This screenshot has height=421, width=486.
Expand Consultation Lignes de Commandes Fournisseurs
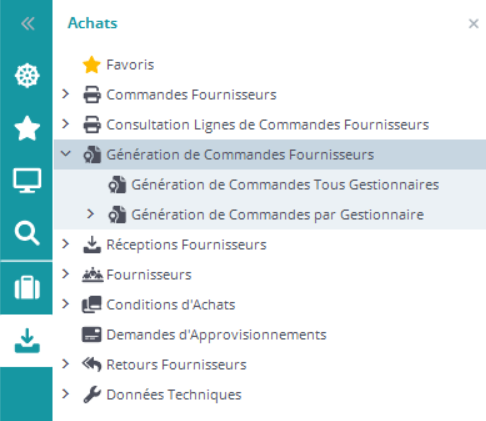66,124
